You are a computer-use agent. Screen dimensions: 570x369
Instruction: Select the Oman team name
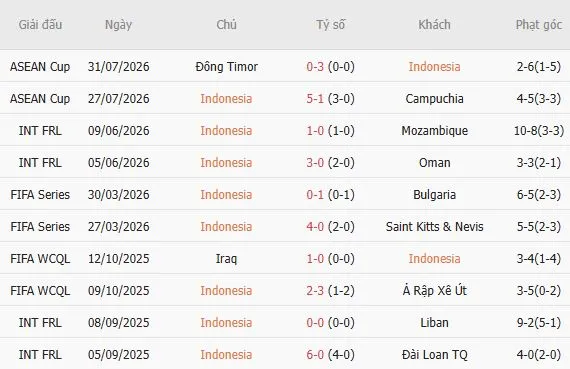pyautogui.click(x=434, y=163)
